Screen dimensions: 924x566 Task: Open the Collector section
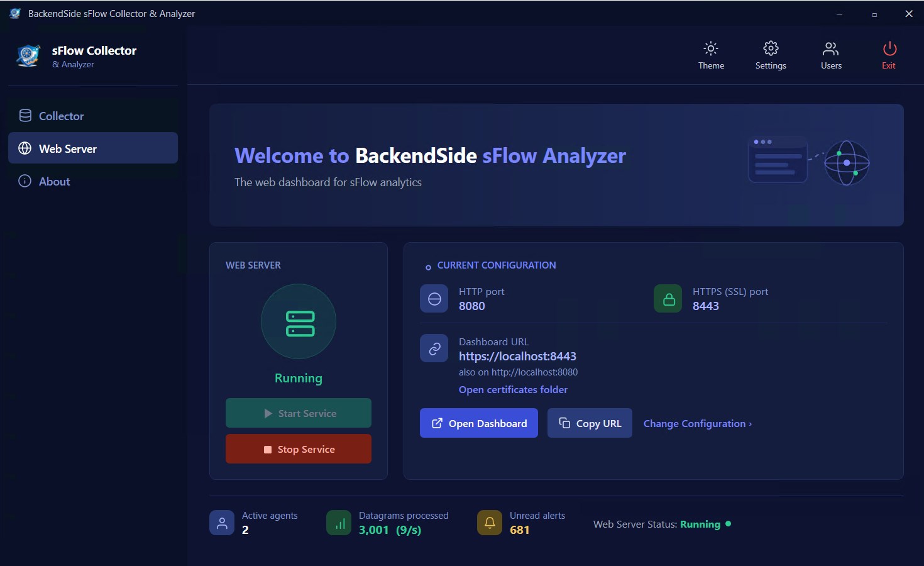coord(93,116)
